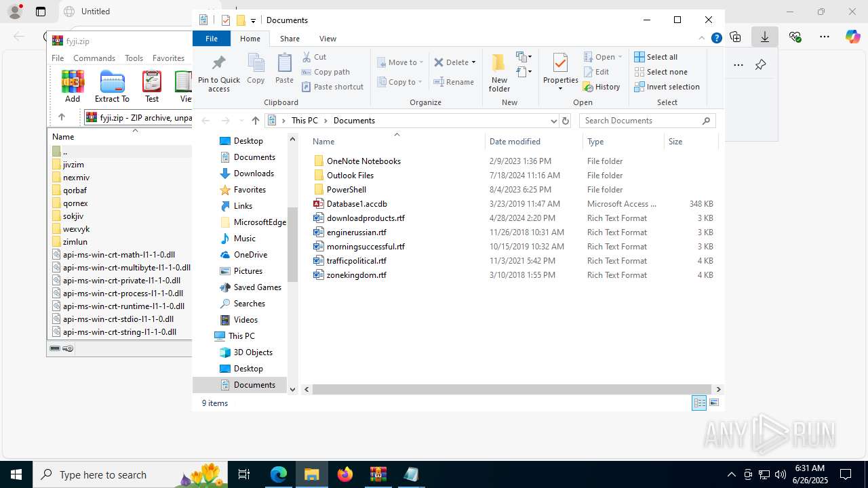Open Quick Access Toolbar customize arrow

253,20
